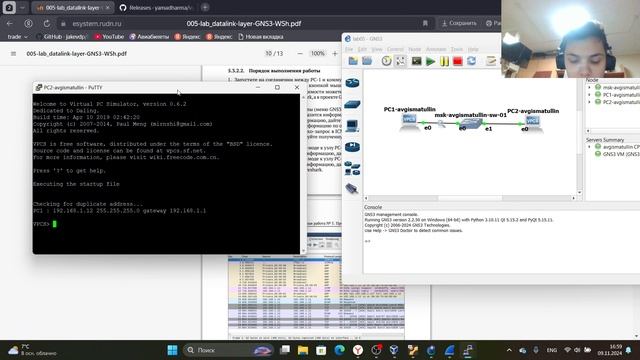Click GNS3 canvas horizontal scrollbar
This screenshot has width=640, height=360.
(x=470, y=198)
